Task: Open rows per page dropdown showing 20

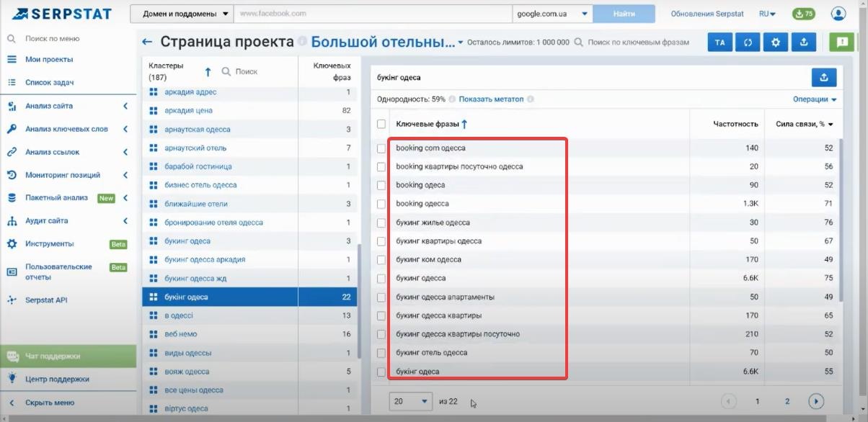Action: (x=411, y=401)
